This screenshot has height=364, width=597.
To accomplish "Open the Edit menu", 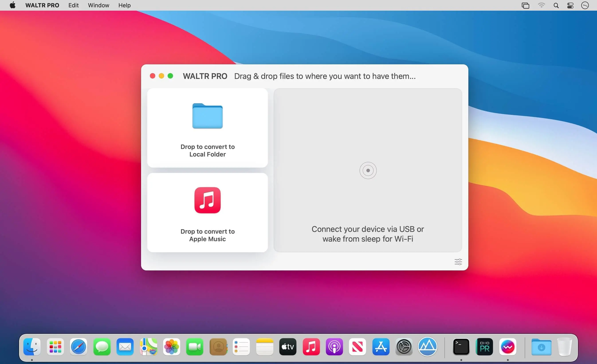I will [73, 5].
